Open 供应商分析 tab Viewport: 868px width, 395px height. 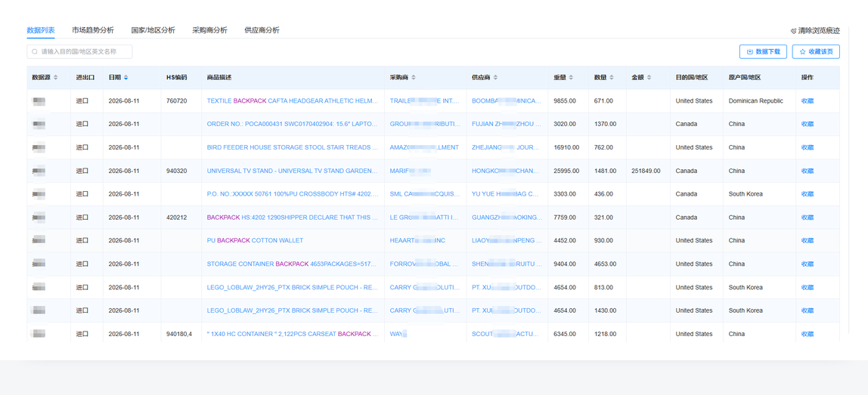click(x=262, y=30)
